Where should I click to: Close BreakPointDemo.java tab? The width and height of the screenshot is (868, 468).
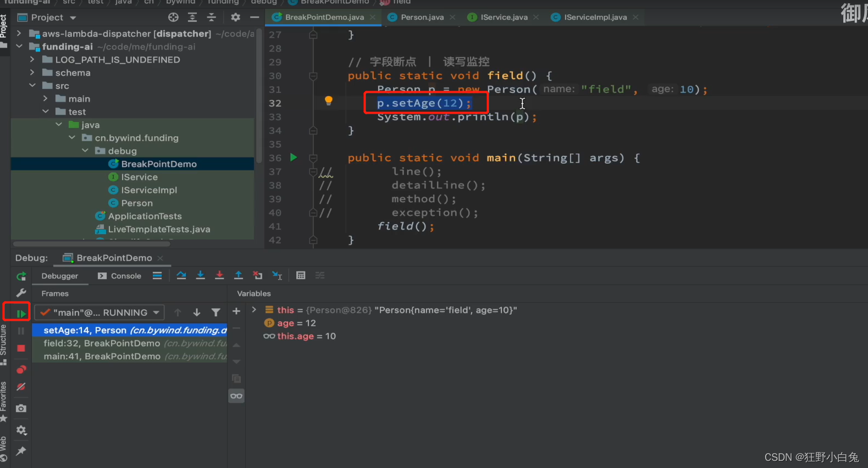pyautogui.click(x=373, y=18)
